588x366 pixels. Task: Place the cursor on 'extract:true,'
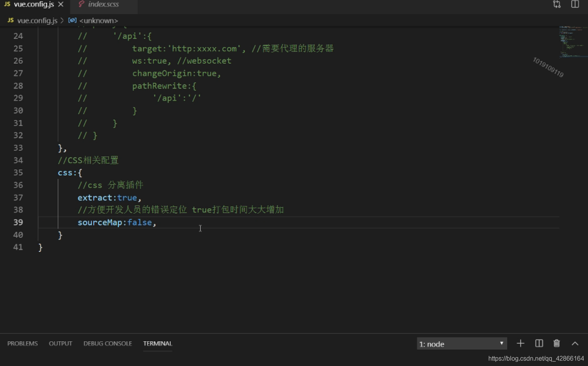[x=109, y=198]
